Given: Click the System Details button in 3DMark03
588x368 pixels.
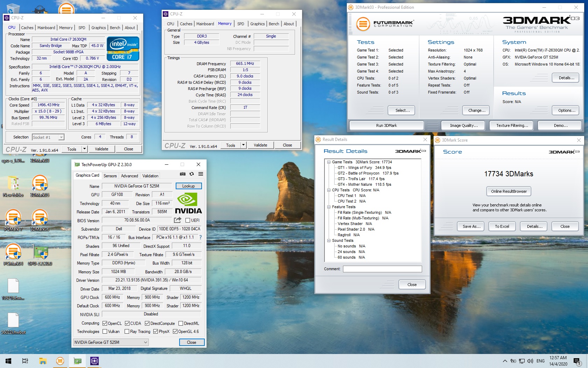Looking at the screenshot, I should [x=566, y=78].
